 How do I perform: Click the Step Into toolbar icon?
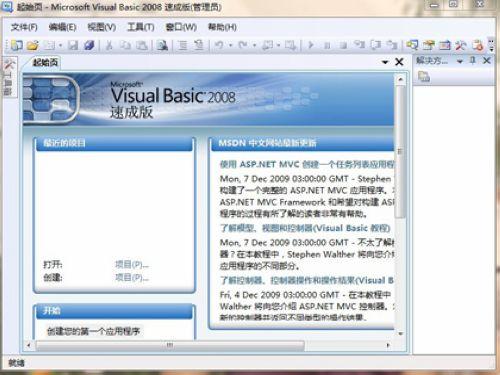coord(360,45)
